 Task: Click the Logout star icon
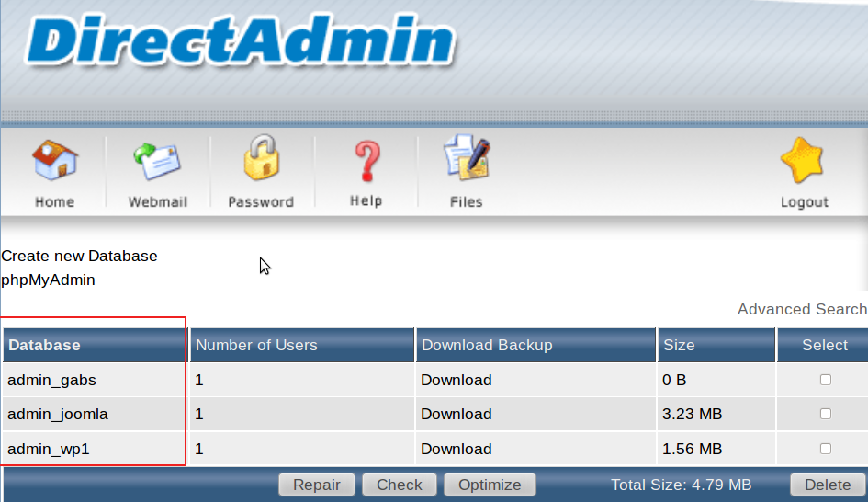click(803, 160)
